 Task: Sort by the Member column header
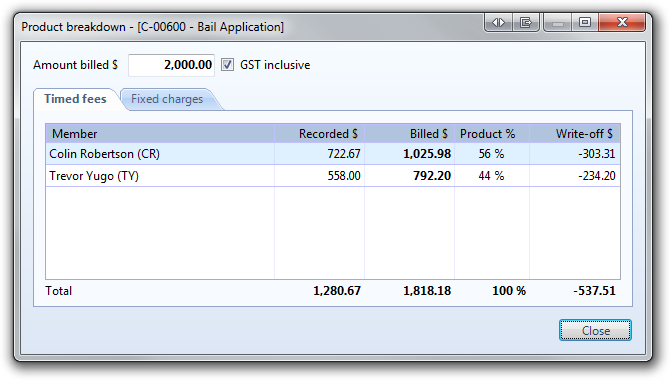(160, 134)
